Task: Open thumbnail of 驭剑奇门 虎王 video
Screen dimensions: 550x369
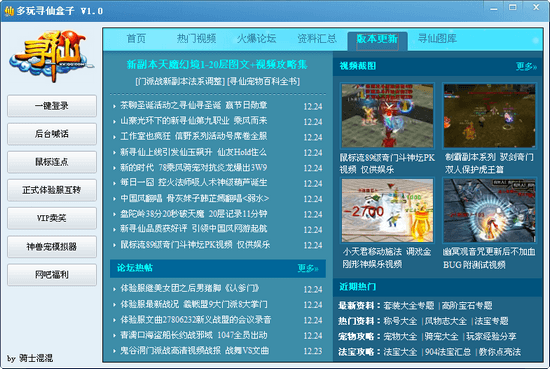Action: click(489, 115)
